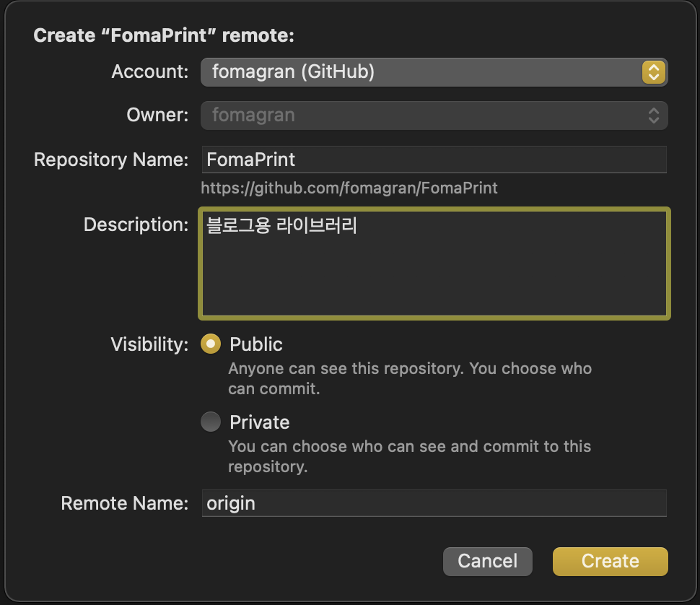Click the Repository Name: label
Image resolution: width=700 pixels, height=605 pixels.
(x=111, y=160)
